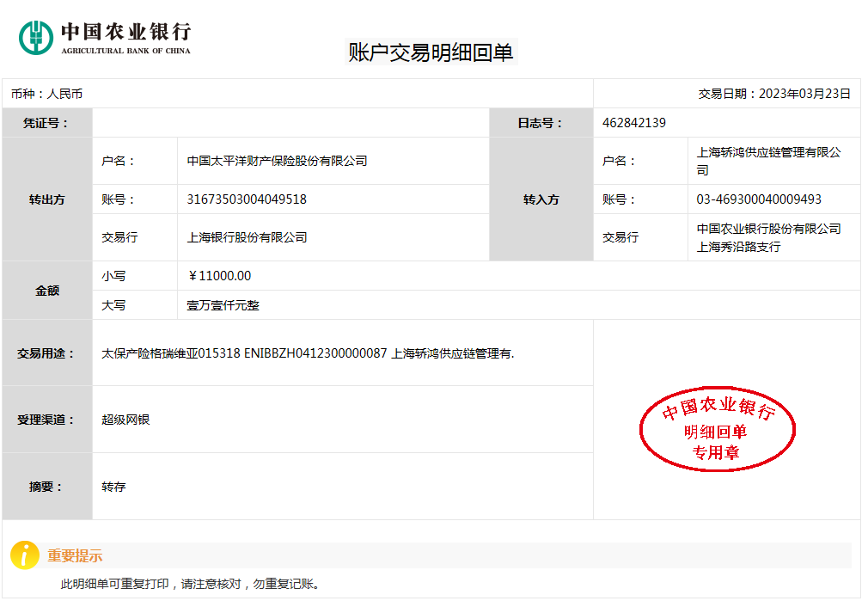Image resolution: width=868 pixels, height=607 pixels.
Task: Click the Agricultural Bank of China logo
Action: tap(105, 36)
